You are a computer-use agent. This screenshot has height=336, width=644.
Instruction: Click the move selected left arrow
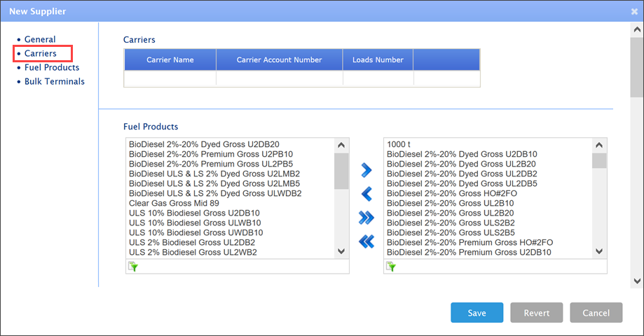coord(366,194)
